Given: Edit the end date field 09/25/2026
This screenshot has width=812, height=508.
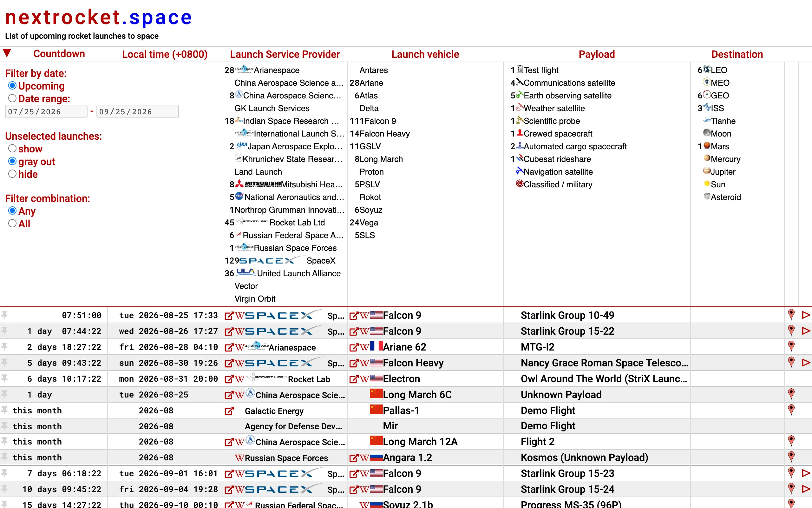Looking at the screenshot, I should point(138,111).
